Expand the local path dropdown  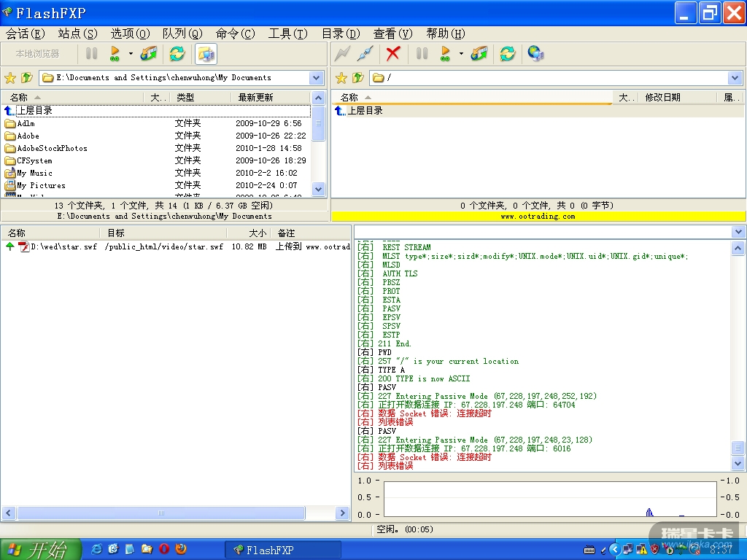coord(317,77)
